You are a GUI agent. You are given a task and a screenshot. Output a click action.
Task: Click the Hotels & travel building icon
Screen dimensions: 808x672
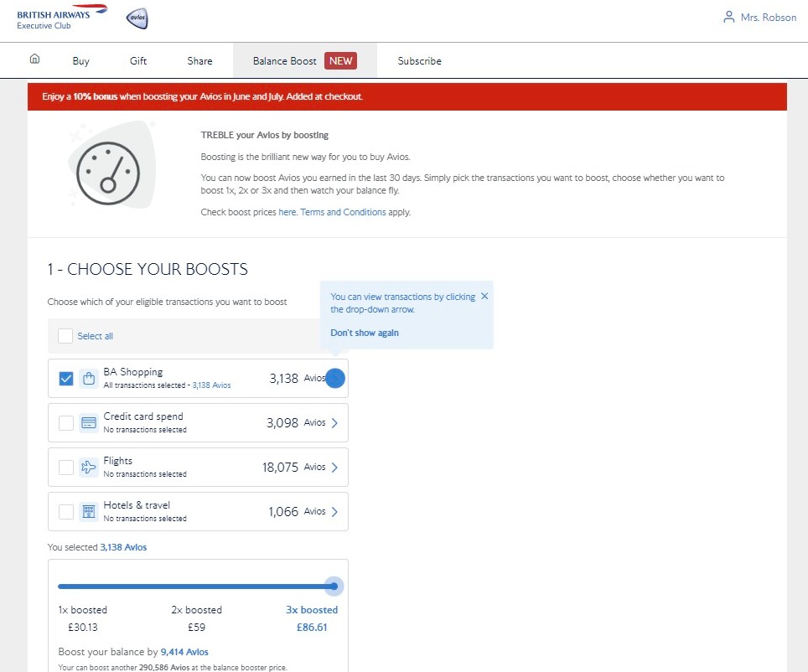(x=90, y=511)
